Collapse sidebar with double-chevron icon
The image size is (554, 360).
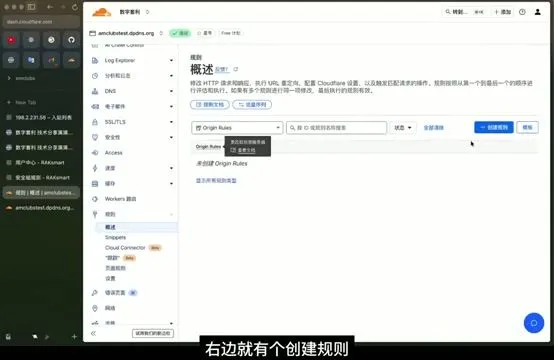click(x=93, y=333)
